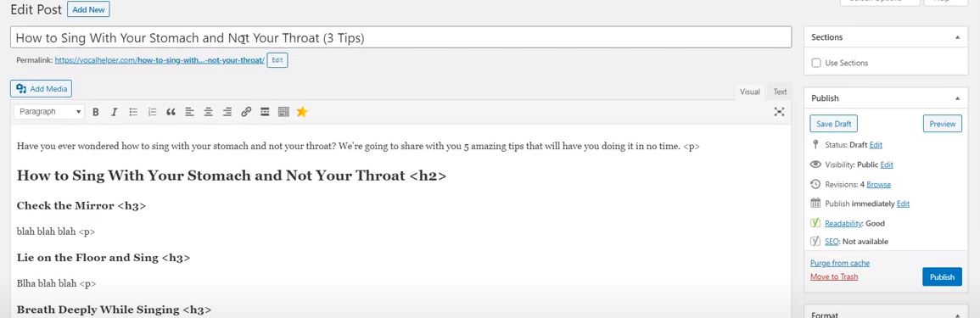Insert a numbered list
The width and height of the screenshot is (980, 318).
tap(152, 112)
